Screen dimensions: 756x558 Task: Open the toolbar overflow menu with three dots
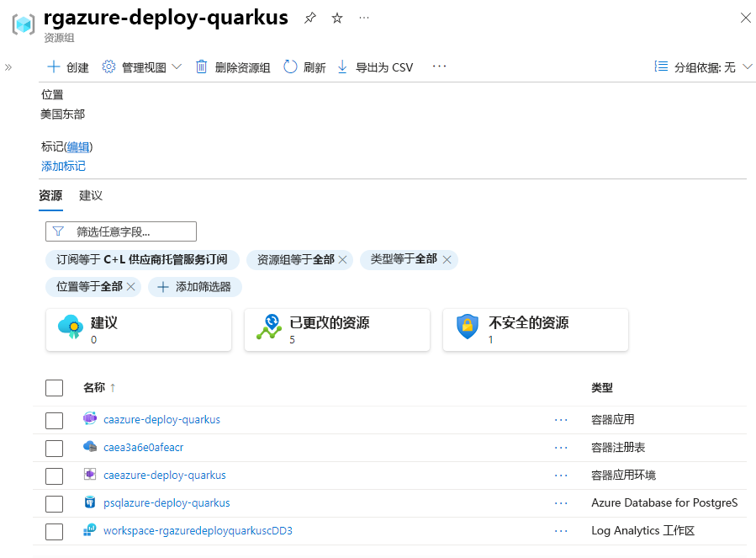coord(438,66)
